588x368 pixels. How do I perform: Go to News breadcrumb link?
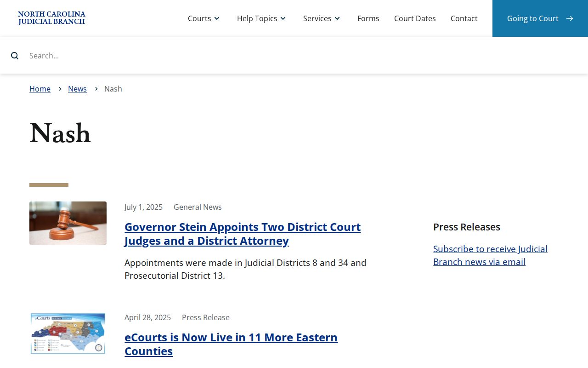click(77, 89)
